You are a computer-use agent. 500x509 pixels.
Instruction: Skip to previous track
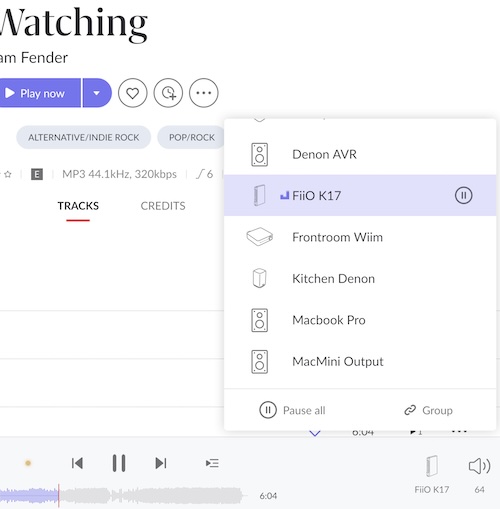click(x=77, y=463)
